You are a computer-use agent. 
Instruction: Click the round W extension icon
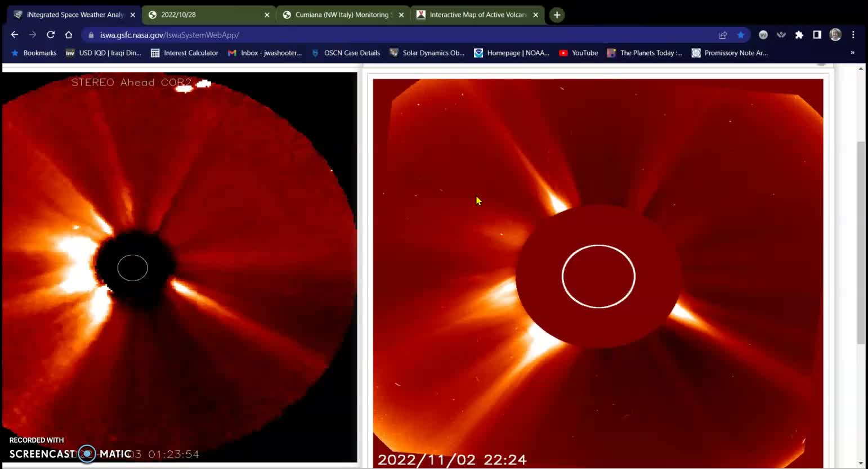[763, 35]
